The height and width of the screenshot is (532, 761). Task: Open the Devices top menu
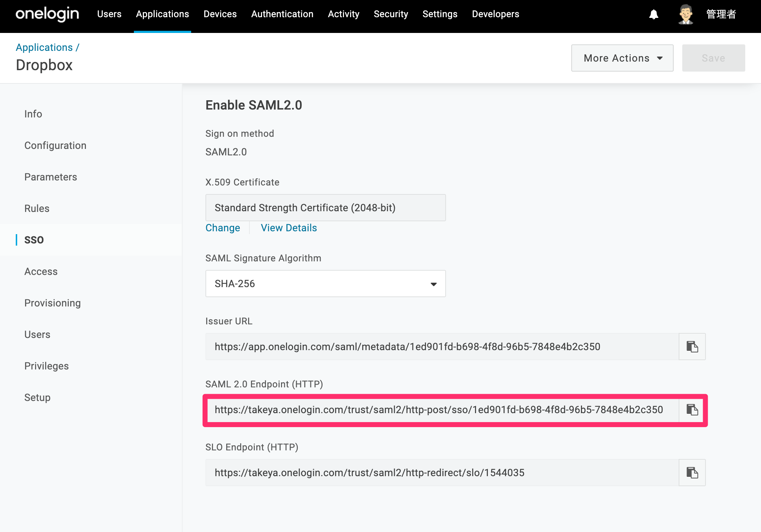click(x=220, y=14)
